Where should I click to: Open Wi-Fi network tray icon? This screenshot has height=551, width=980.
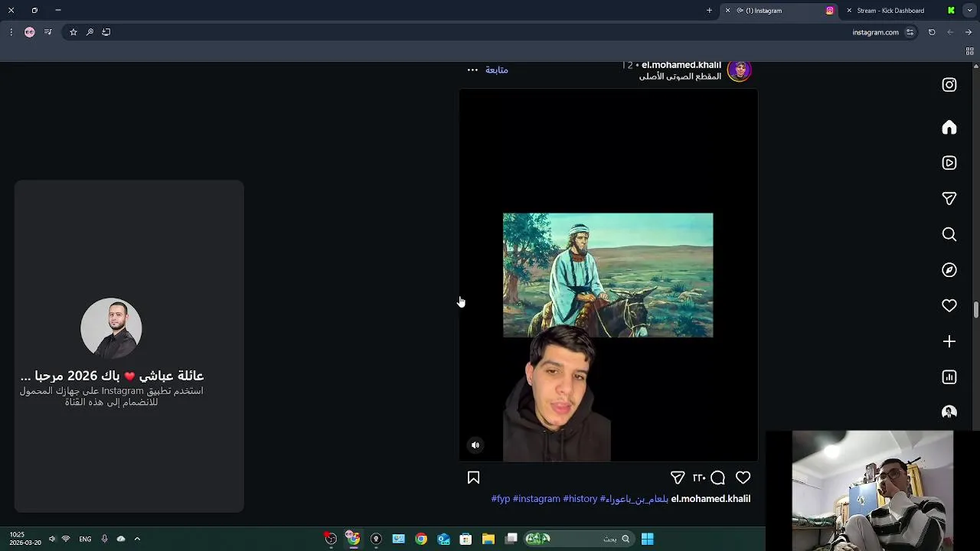(66, 539)
